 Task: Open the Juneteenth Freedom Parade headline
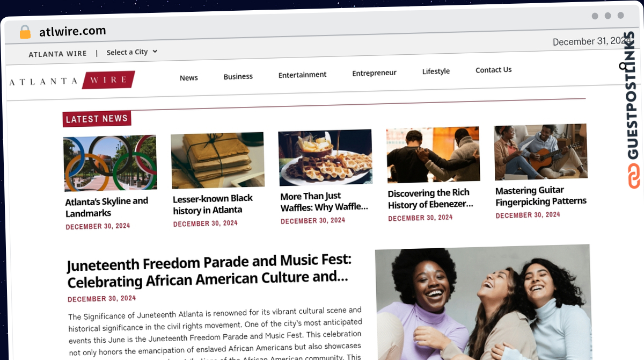(209, 271)
